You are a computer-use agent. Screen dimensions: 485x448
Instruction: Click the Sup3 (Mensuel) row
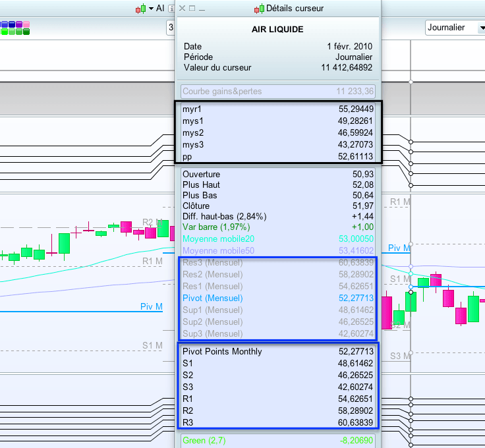click(x=278, y=333)
